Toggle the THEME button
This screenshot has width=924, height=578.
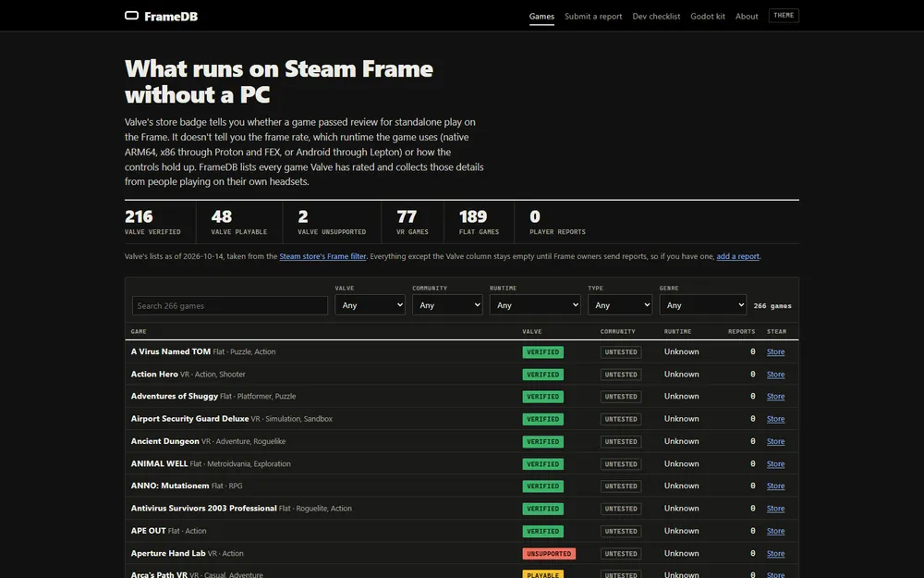pyautogui.click(x=784, y=16)
